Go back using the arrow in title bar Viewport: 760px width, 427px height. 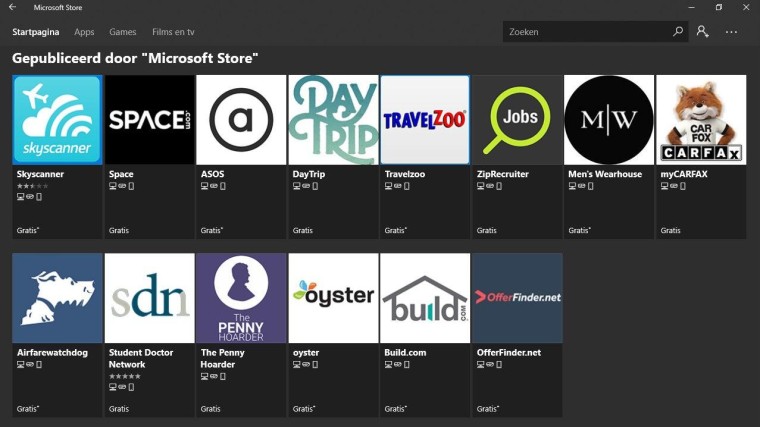tap(13, 7)
